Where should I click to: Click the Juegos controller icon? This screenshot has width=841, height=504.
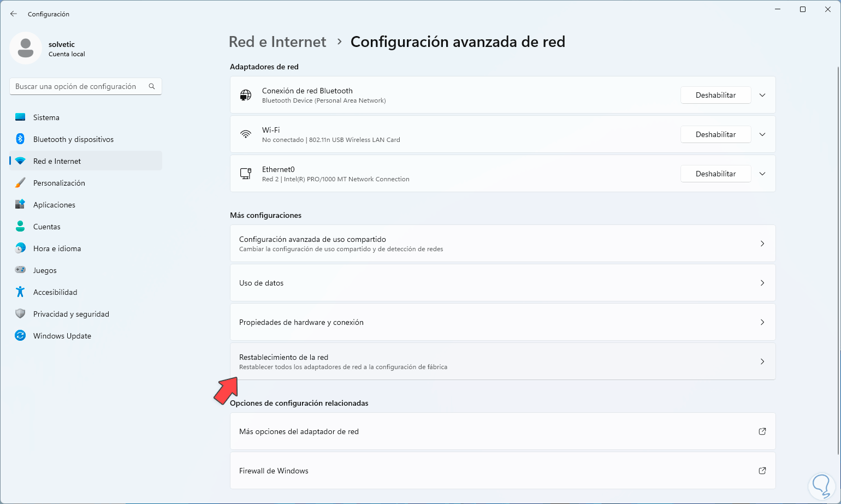click(x=20, y=270)
